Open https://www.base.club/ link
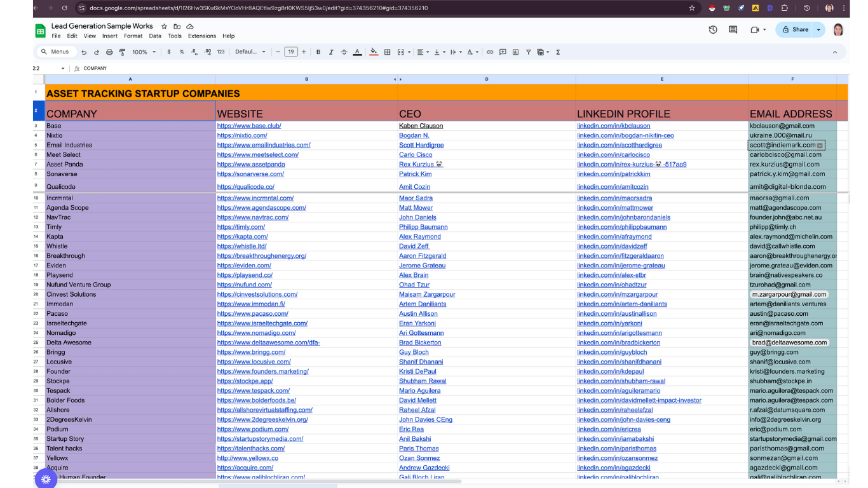This screenshot has height=488, width=868. click(x=249, y=126)
